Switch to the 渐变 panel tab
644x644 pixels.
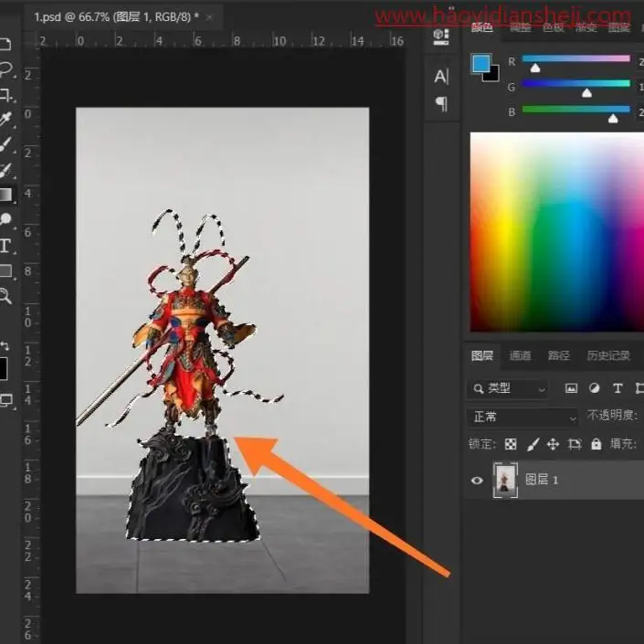586,28
